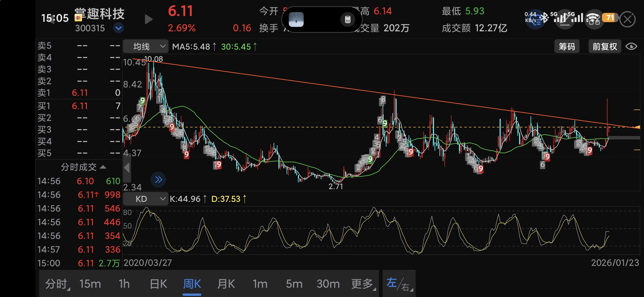
Task: Open the 筹码 chip distribution button
Action: [567, 46]
